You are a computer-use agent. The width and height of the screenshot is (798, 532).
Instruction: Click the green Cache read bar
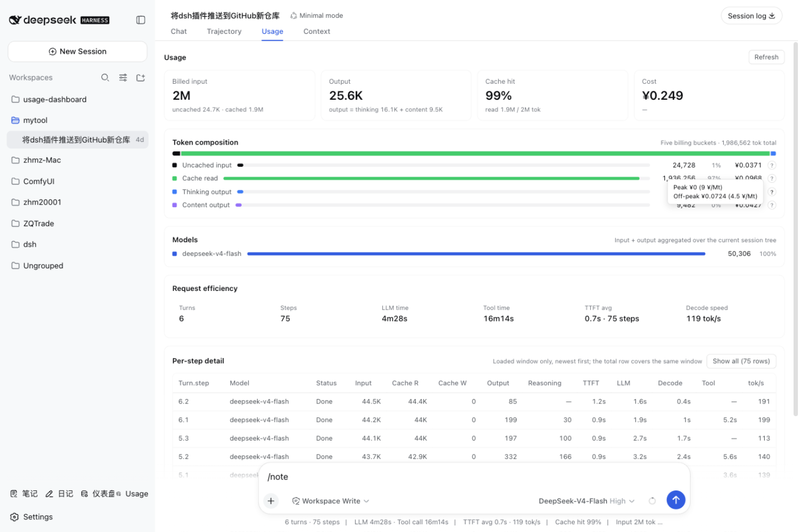pyautogui.click(x=431, y=178)
